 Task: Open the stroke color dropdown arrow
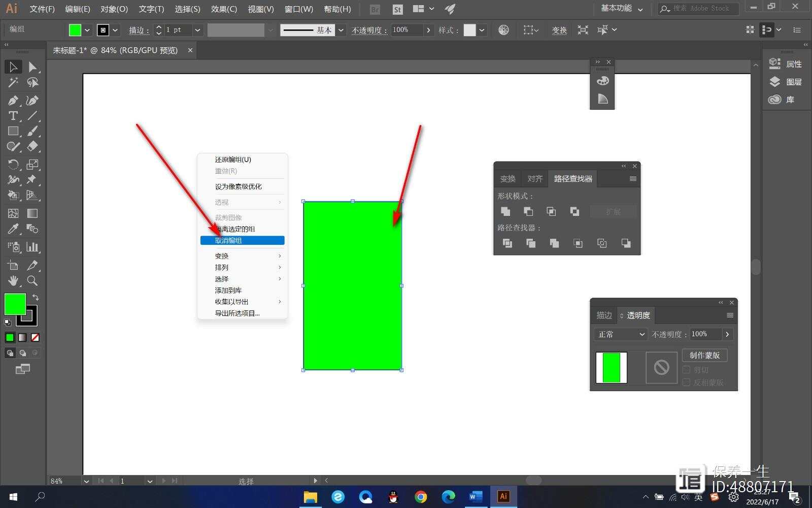pyautogui.click(x=115, y=30)
